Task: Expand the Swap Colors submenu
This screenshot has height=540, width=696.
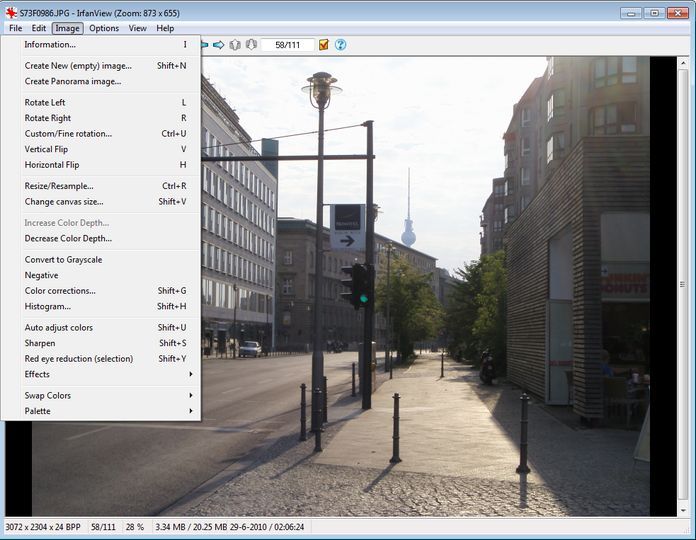Action: 106,395
